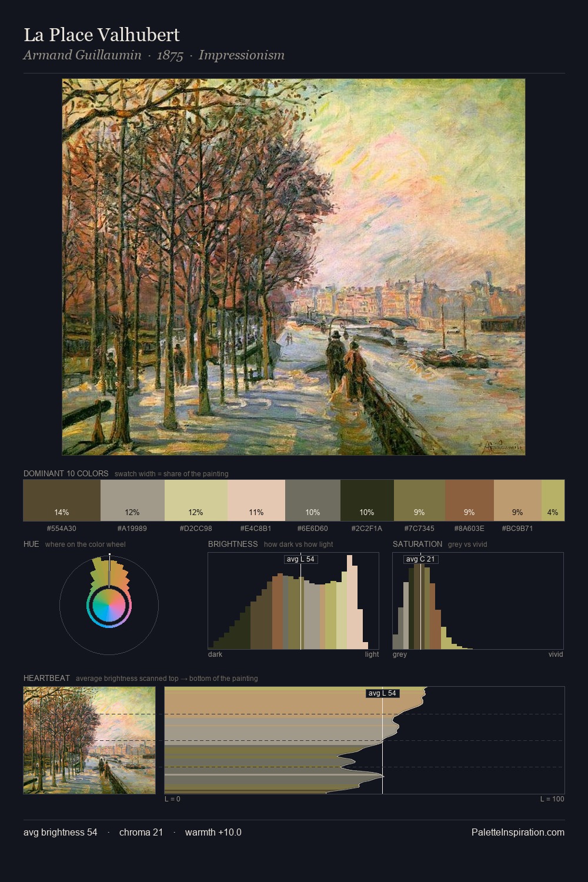Pick the olive 9% color swatch
Image resolution: width=588 pixels, height=882 pixels.
[x=419, y=500]
